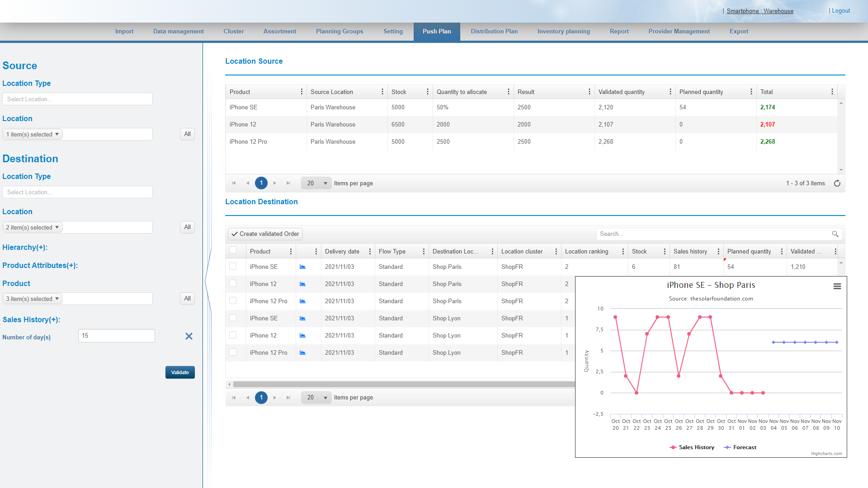Expand the source Location '1 item(s) selected' dropdown
This screenshot has height=488, width=868.
(x=33, y=134)
